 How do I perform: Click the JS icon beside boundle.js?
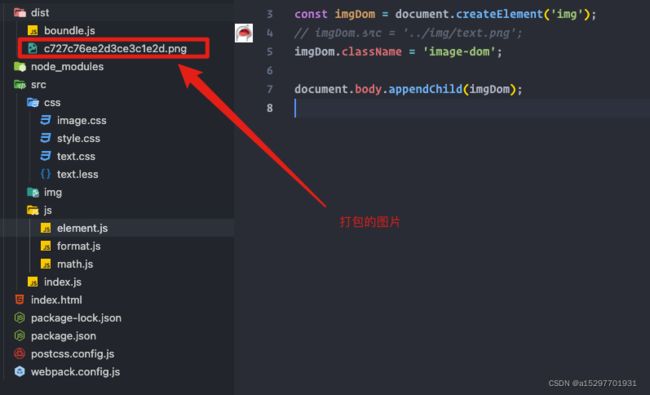pos(33,31)
